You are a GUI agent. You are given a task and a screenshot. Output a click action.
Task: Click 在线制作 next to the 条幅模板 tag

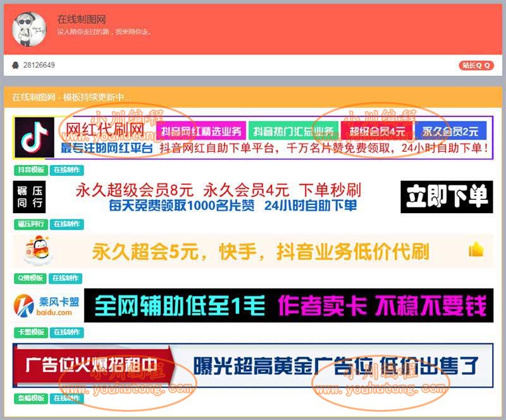point(67,398)
